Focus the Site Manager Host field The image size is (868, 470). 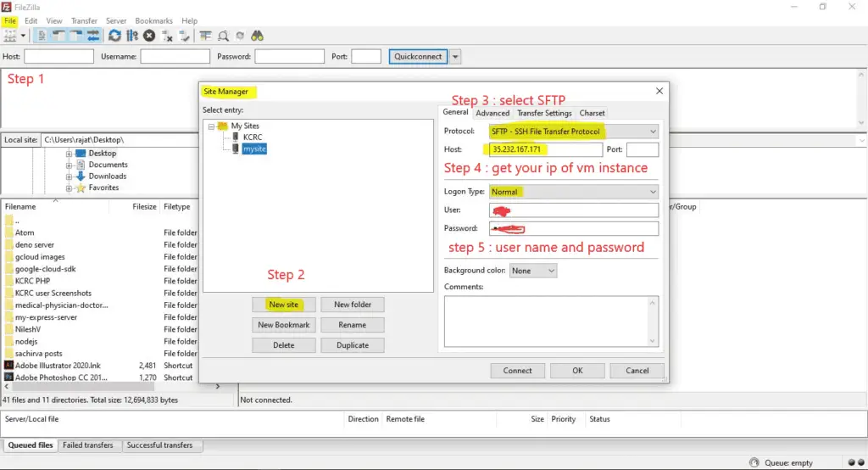(x=545, y=149)
